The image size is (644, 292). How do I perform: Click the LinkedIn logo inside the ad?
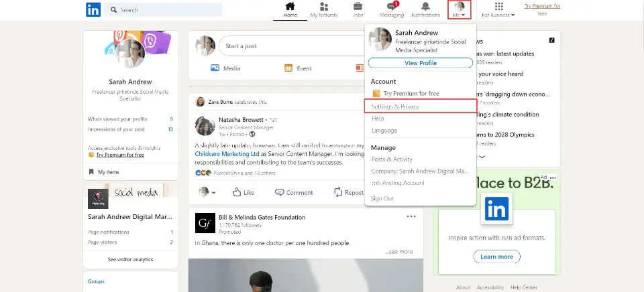click(496, 209)
